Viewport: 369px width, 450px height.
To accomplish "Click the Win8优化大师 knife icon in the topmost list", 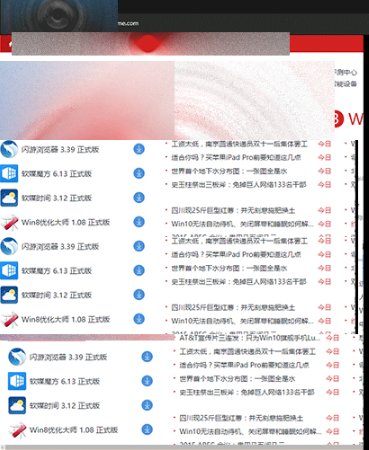I will (x=9, y=222).
